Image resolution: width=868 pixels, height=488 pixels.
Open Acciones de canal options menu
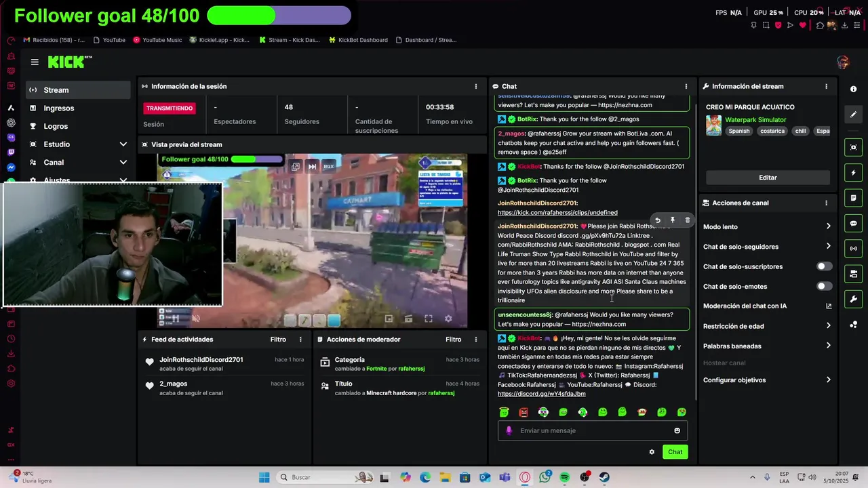click(825, 203)
